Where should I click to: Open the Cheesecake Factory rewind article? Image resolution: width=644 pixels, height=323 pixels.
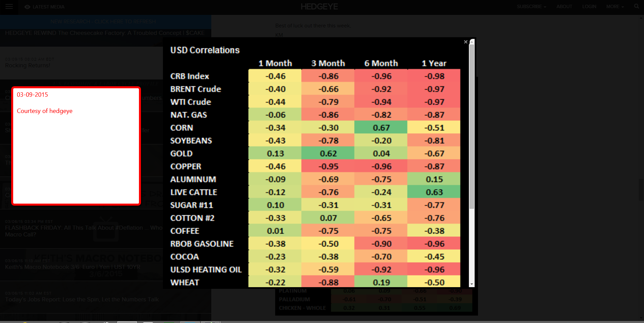click(105, 33)
